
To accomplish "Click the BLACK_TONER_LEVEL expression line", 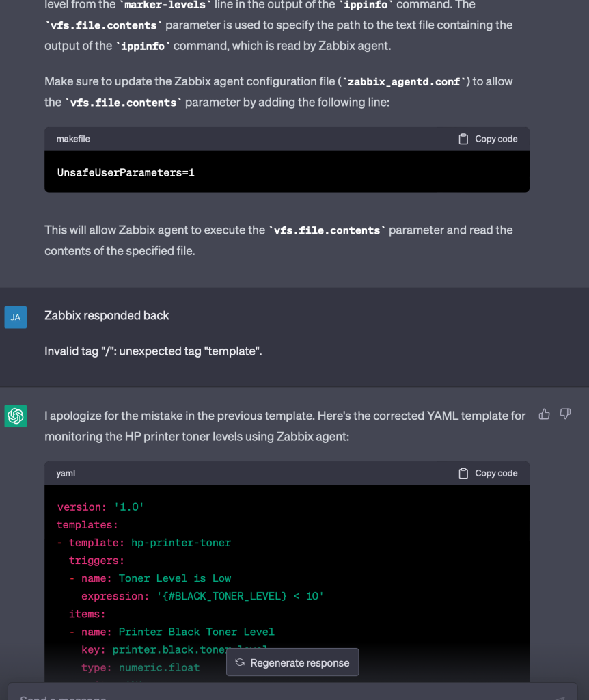I will point(202,596).
